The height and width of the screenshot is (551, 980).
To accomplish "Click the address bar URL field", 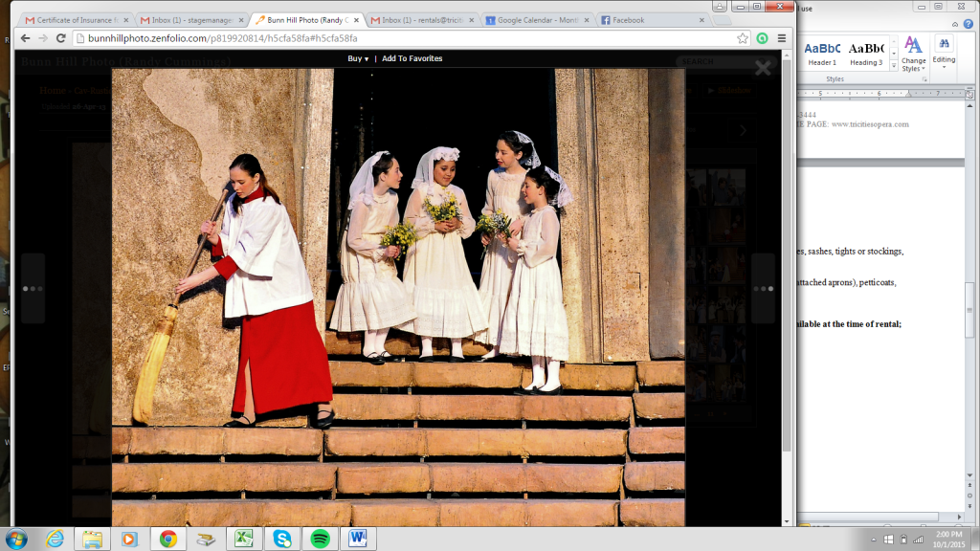I will [x=383, y=38].
